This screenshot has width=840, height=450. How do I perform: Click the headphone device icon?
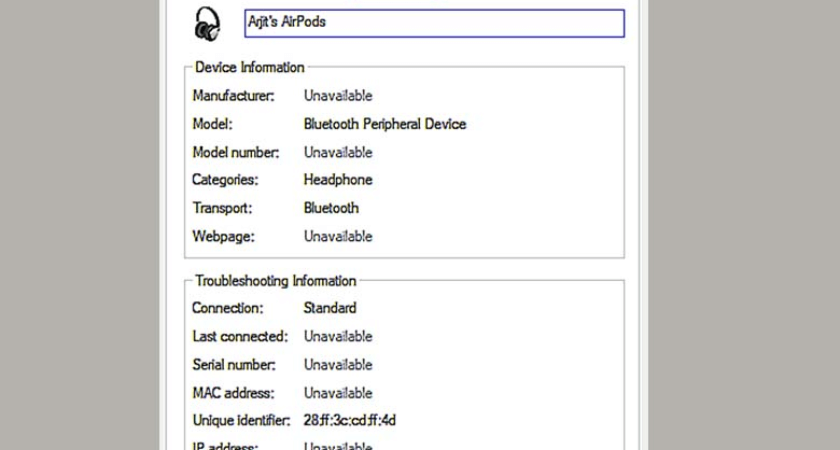pos(207,23)
